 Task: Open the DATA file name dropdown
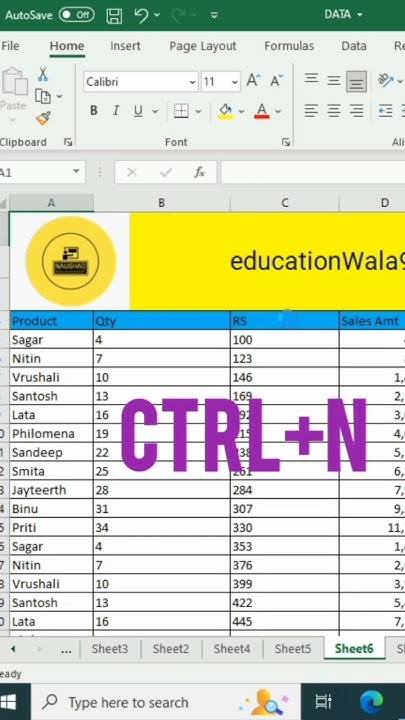click(359, 15)
